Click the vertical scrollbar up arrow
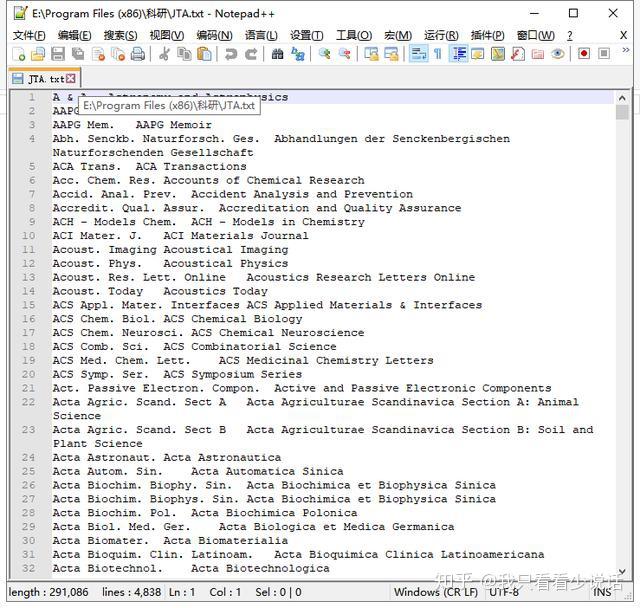Screen dimensions: 640x608 pos(622,98)
